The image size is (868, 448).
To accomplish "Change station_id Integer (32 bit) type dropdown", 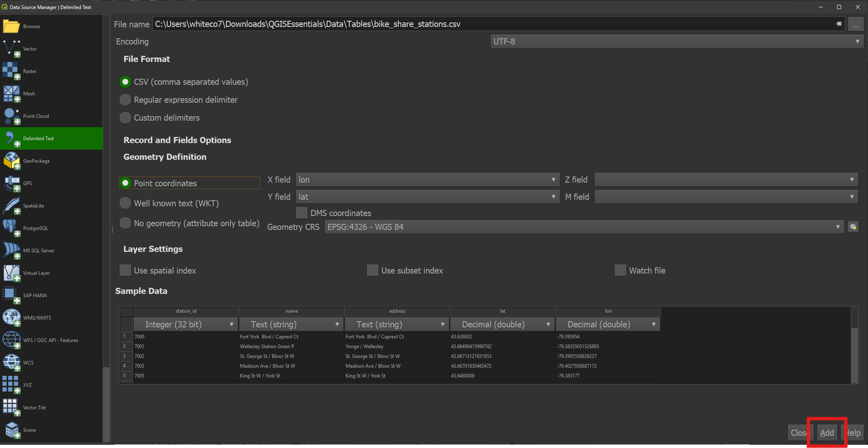I will click(185, 324).
